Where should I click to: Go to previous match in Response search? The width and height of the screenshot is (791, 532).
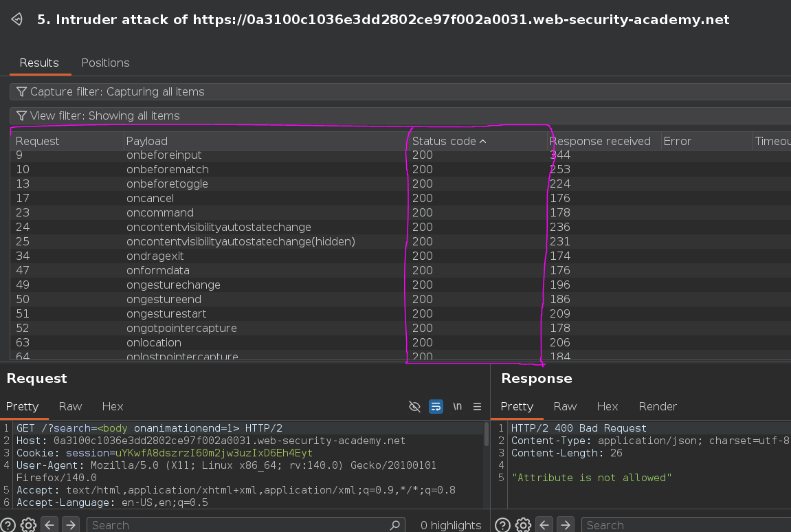click(544, 525)
